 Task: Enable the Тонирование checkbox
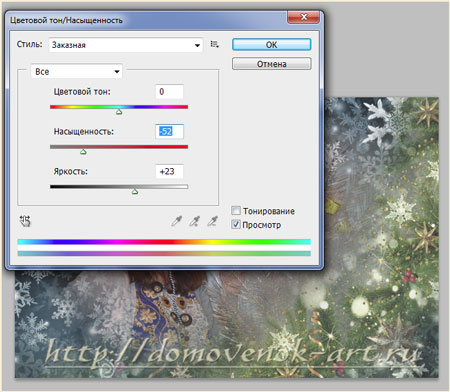pyautogui.click(x=236, y=211)
